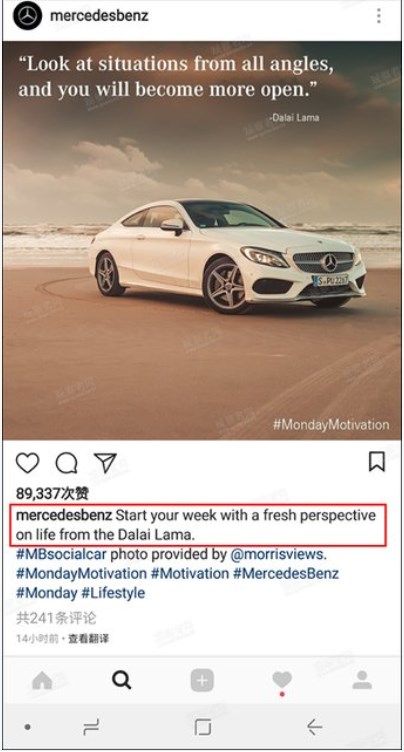This screenshot has width=404, height=752.
Task: Tap the see translation link
Action: pyautogui.click(x=88, y=639)
